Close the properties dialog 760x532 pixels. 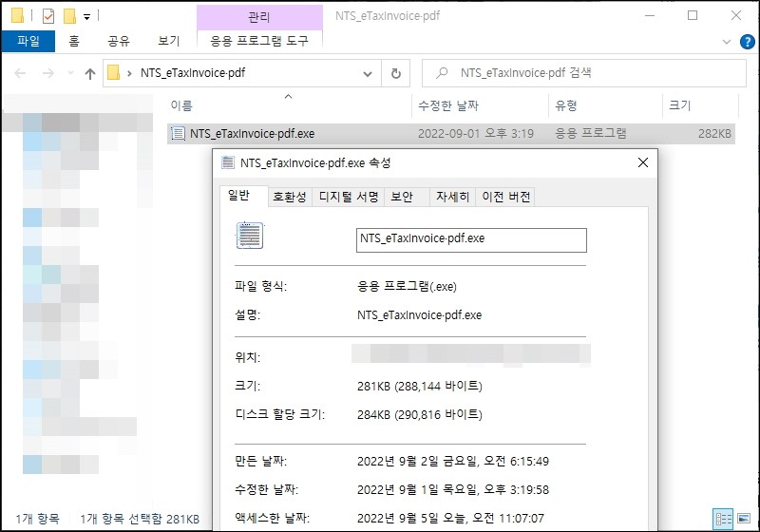[643, 162]
